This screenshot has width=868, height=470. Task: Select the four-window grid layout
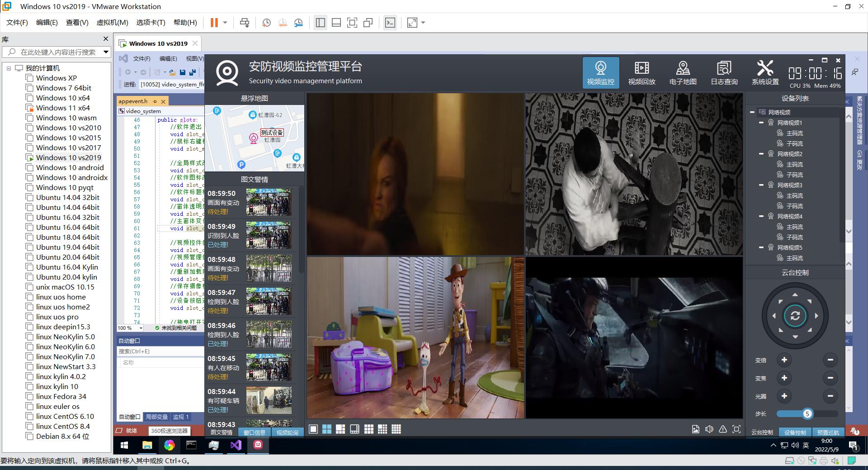327,429
